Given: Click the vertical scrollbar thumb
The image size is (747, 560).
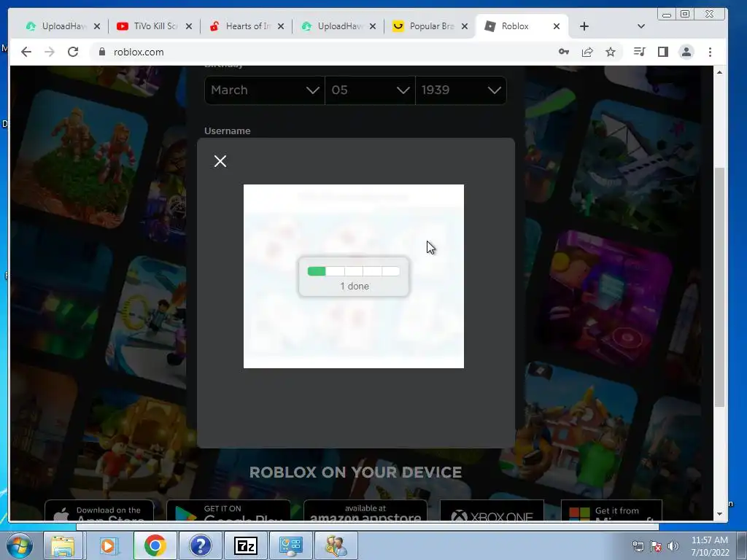Looking at the screenshot, I should point(719,287).
